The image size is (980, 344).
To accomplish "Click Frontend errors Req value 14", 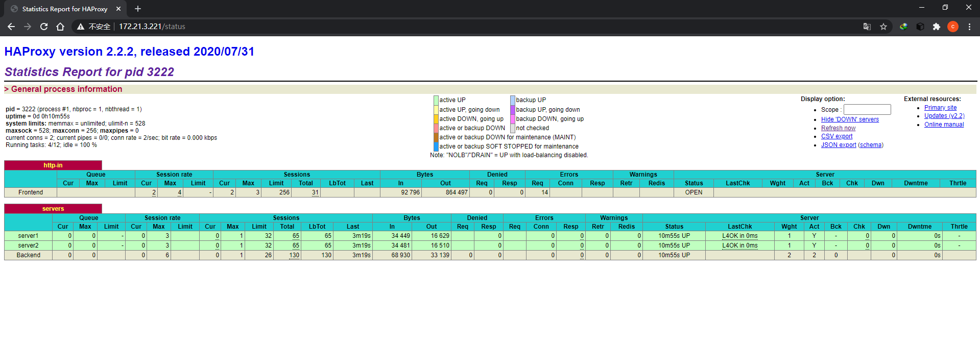I will coord(545,192).
